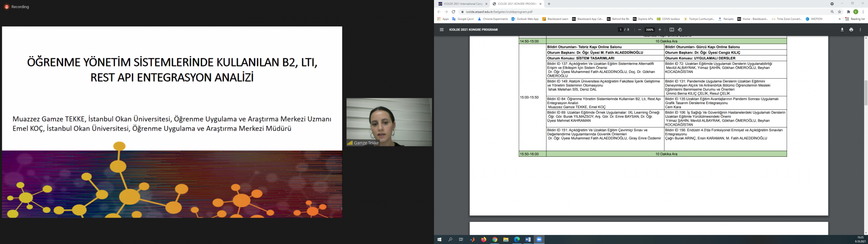Click 'Oturum Konusu: UYGULAMALI DERSLER' cell
Image resolution: width=868 pixels, height=244 pixels.
pyautogui.click(x=725, y=58)
